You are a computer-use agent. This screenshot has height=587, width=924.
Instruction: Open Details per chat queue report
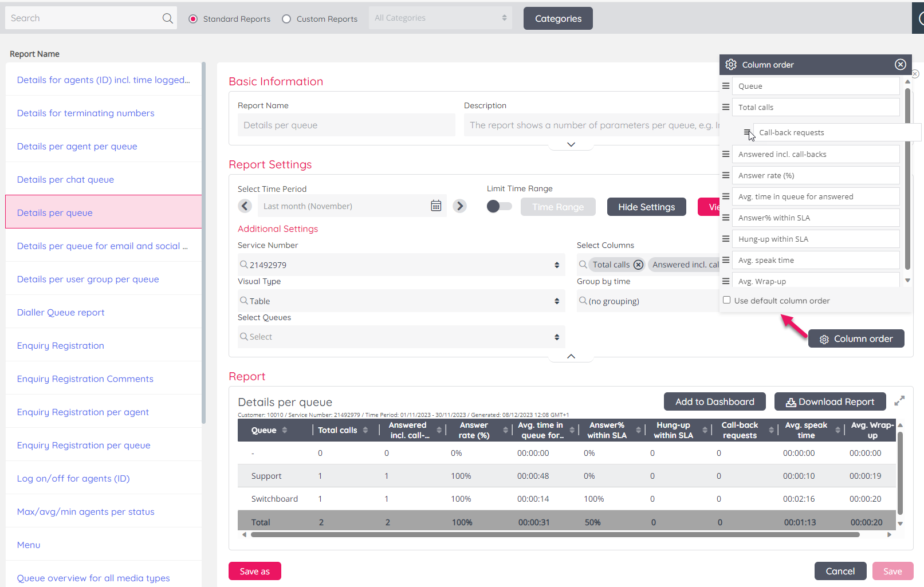[x=65, y=180]
